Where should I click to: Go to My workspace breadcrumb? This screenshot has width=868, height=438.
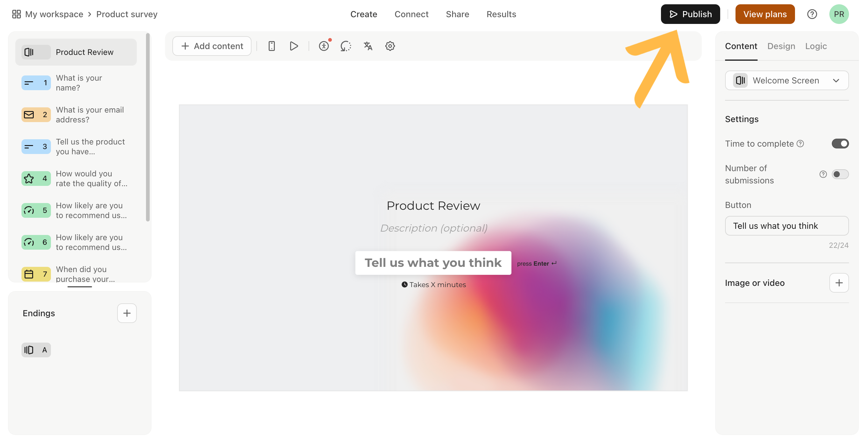(54, 14)
